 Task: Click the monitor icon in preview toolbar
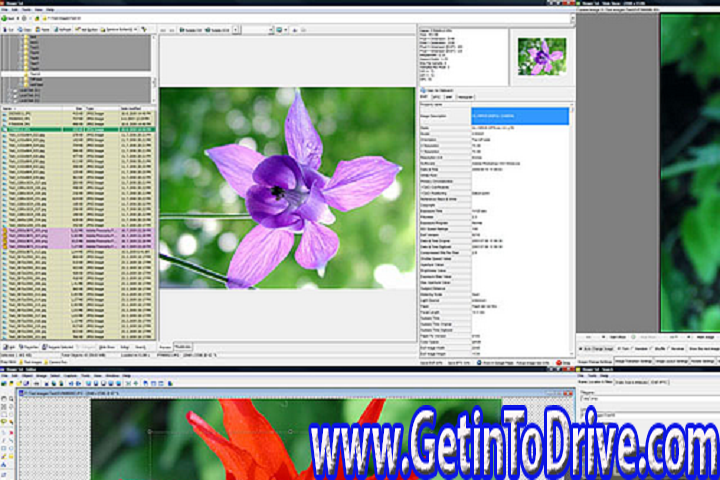279,30
